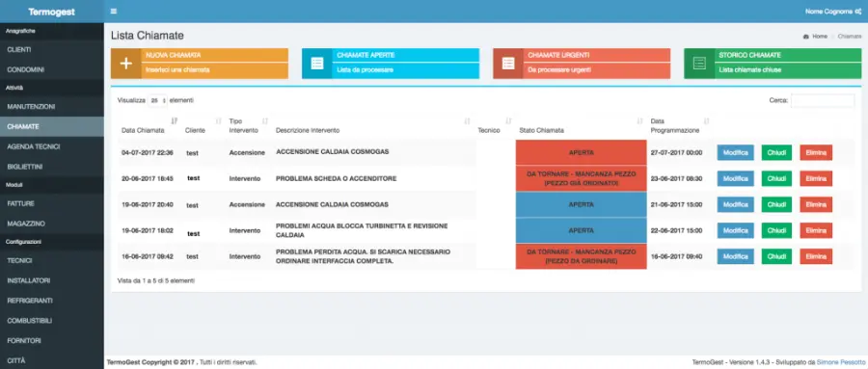The height and width of the screenshot is (369, 868).
Task: Click "PEZZO DA ORDINARE" status cell
Action: [x=582, y=256]
